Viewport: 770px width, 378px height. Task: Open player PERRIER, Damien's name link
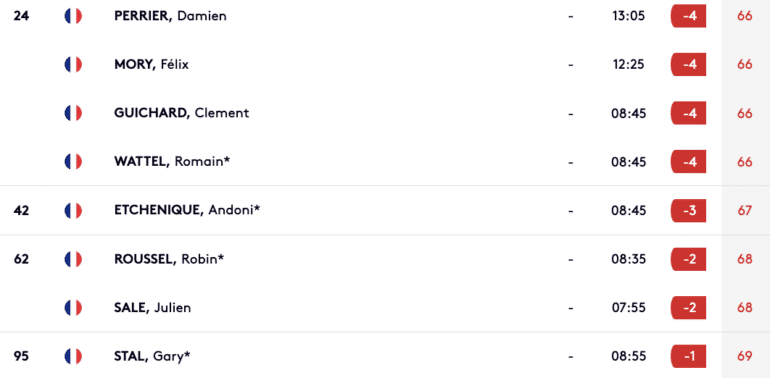click(x=170, y=16)
